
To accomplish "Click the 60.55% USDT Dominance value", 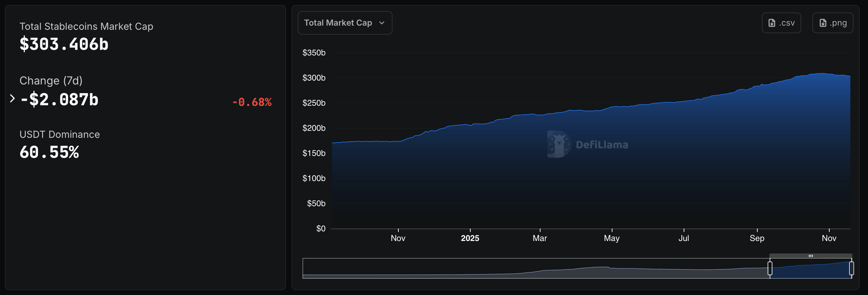I will (49, 152).
